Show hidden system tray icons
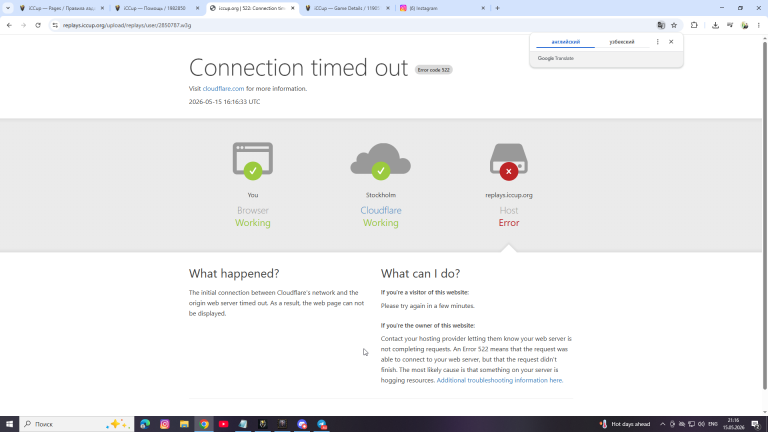The width and height of the screenshot is (768, 432). point(662,424)
